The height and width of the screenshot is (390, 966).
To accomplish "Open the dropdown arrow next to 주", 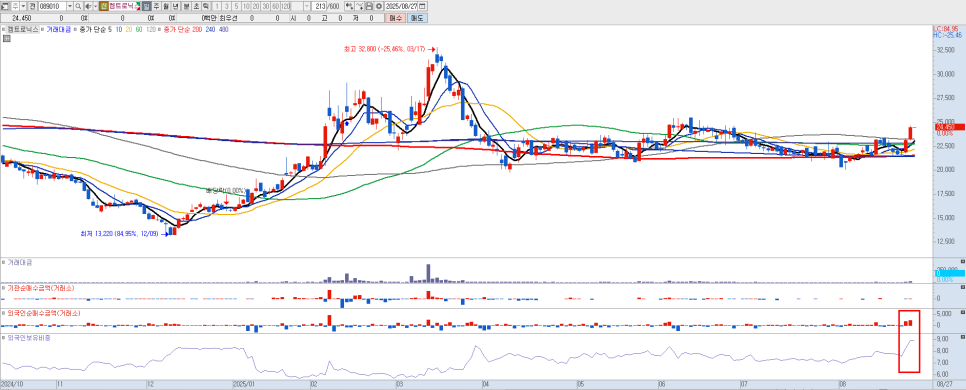I will click(x=23, y=6).
